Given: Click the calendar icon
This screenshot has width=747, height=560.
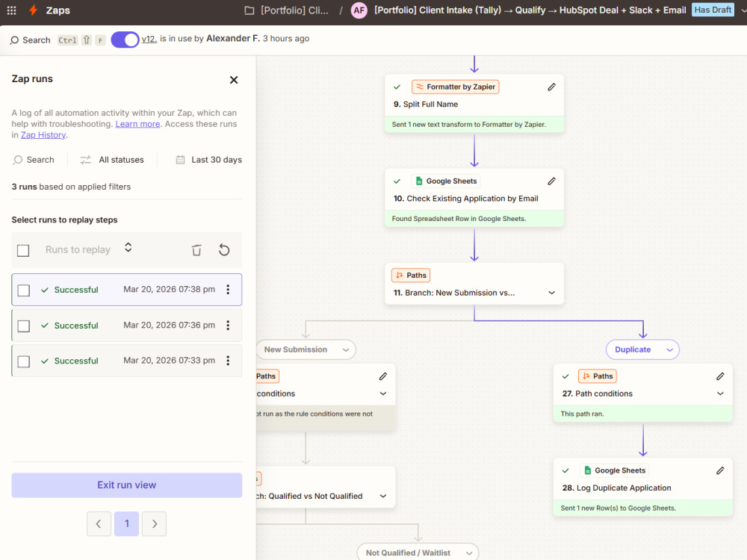Looking at the screenshot, I should tap(180, 160).
